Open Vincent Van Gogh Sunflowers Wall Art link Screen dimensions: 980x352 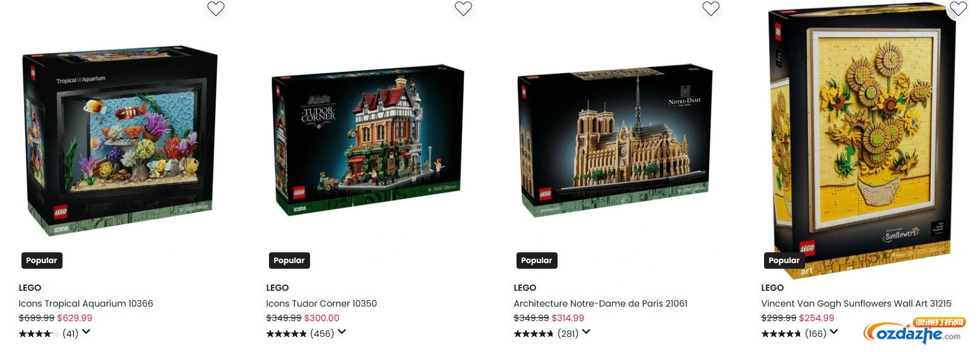pos(856,303)
